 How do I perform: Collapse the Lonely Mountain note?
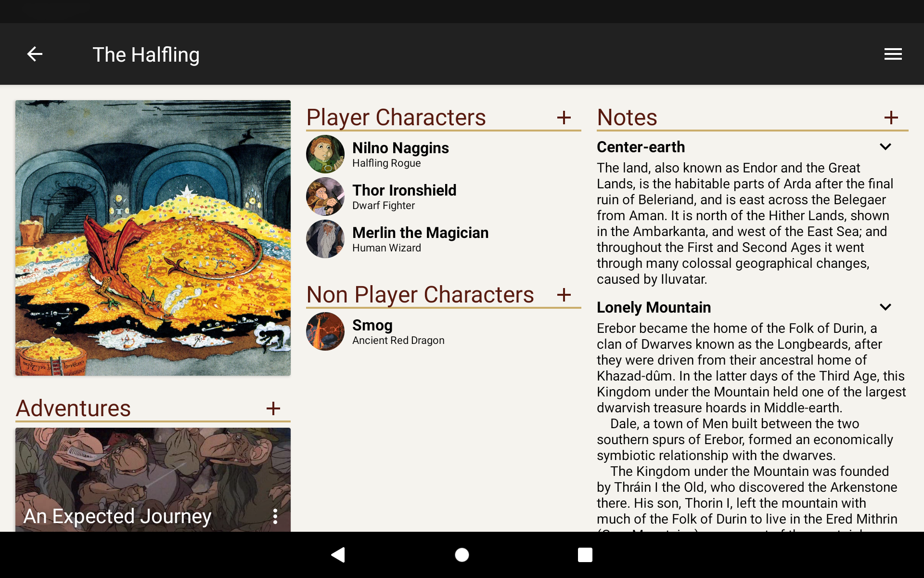[x=886, y=307]
